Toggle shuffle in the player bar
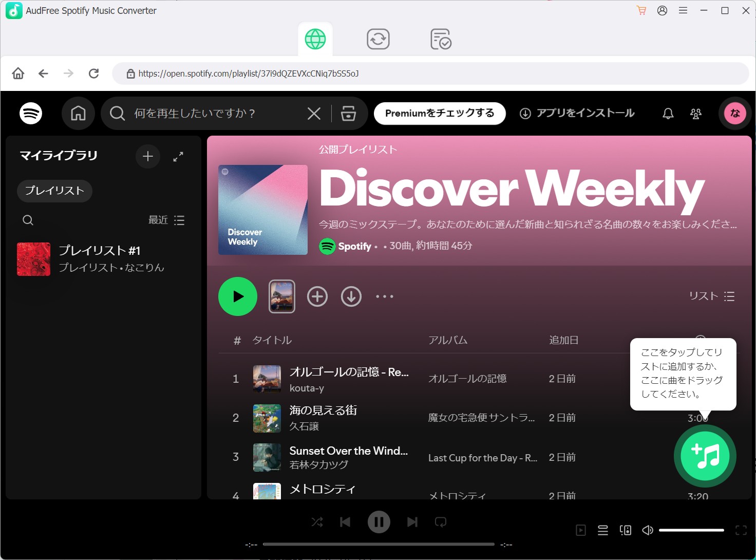The image size is (756, 560). point(317,522)
